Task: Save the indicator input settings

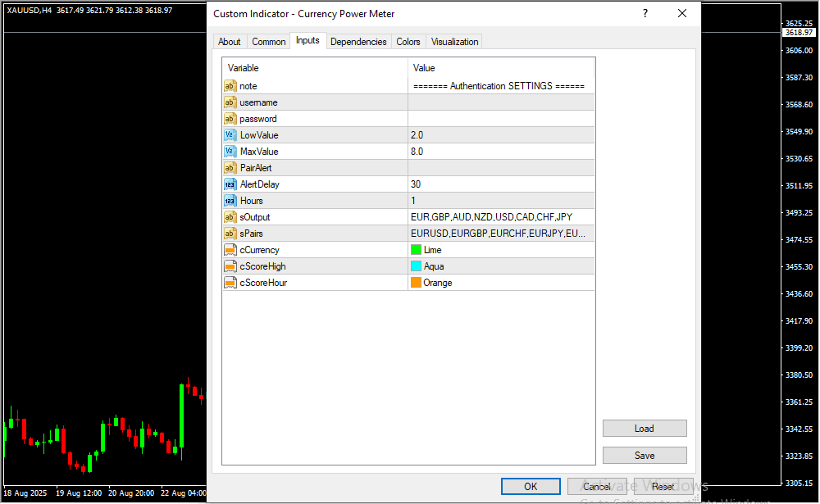Action: pyautogui.click(x=645, y=456)
